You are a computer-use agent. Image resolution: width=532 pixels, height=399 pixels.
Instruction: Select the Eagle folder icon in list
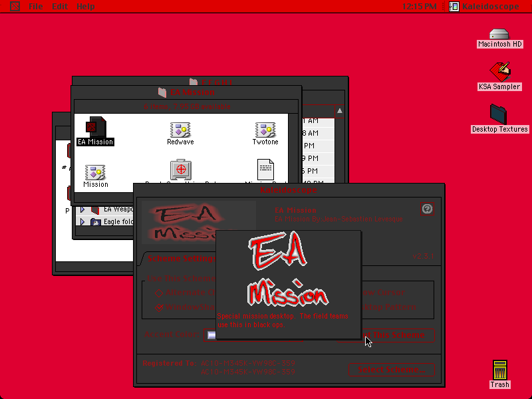(x=96, y=222)
